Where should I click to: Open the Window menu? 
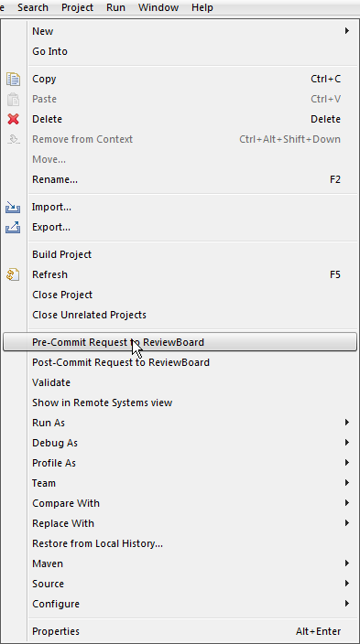[x=158, y=7]
